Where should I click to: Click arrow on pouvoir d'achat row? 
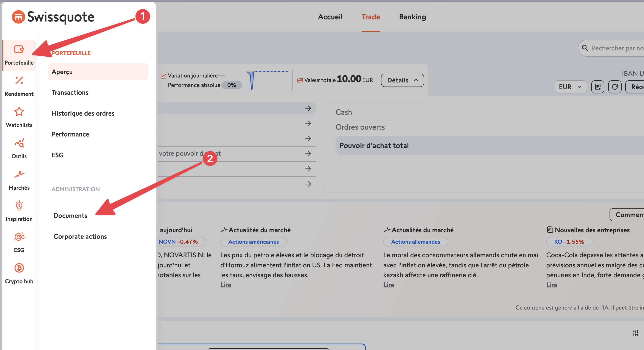[x=308, y=153]
